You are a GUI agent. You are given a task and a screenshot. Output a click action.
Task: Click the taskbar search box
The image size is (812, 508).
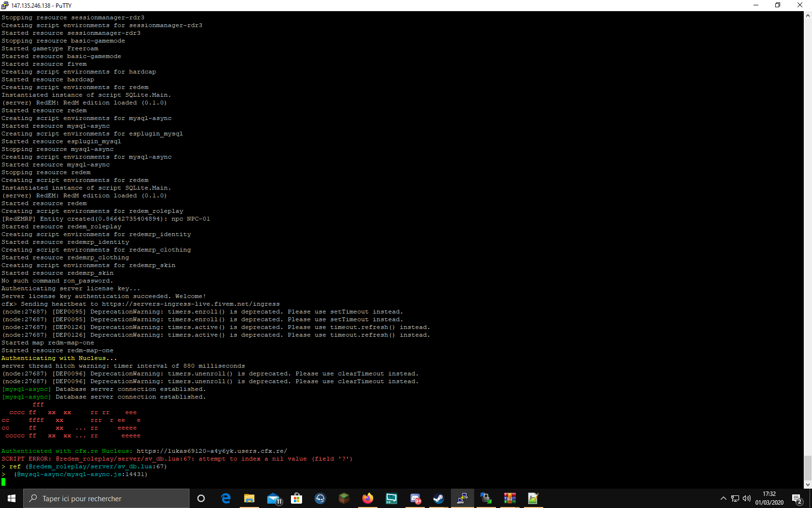(x=106, y=498)
